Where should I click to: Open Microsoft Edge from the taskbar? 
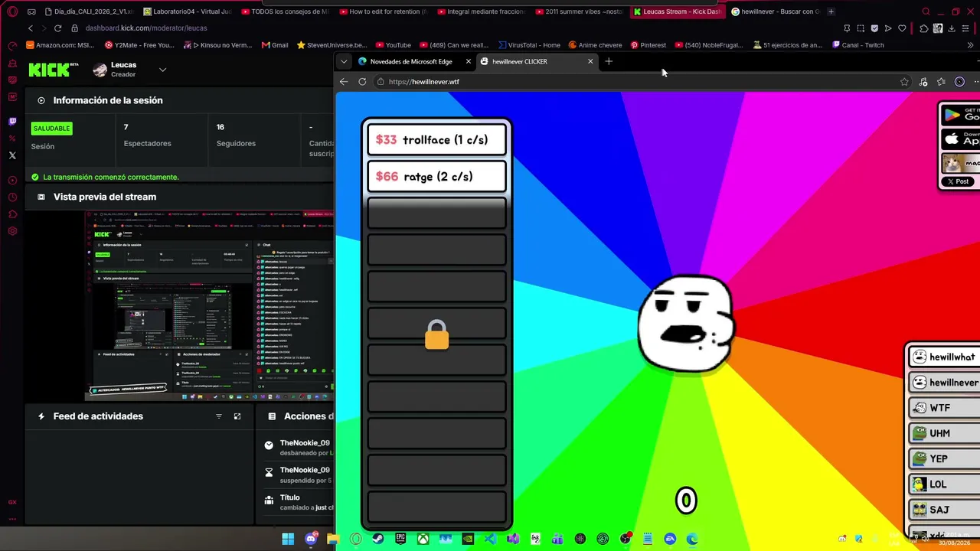[x=693, y=539]
